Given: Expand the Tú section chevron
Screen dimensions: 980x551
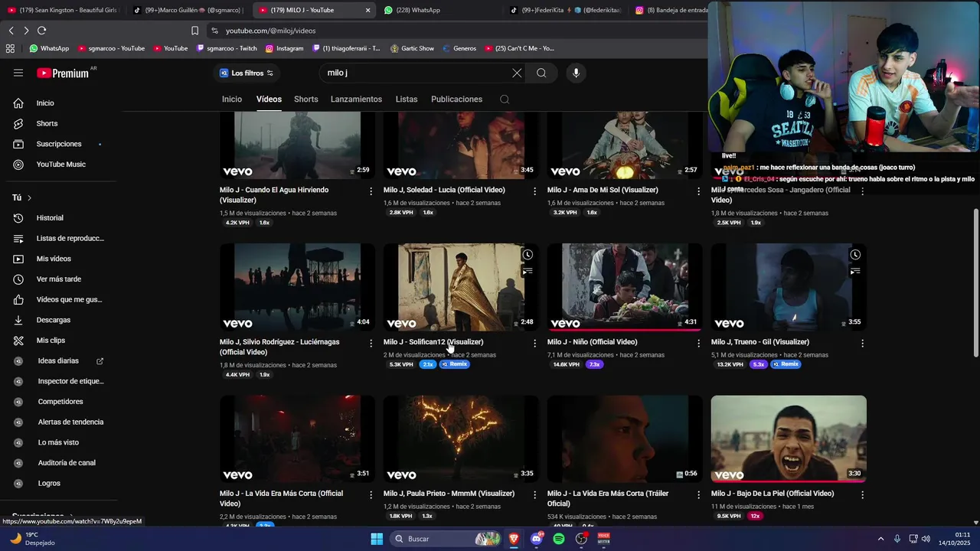Looking at the screenshot, I should 29,198.
